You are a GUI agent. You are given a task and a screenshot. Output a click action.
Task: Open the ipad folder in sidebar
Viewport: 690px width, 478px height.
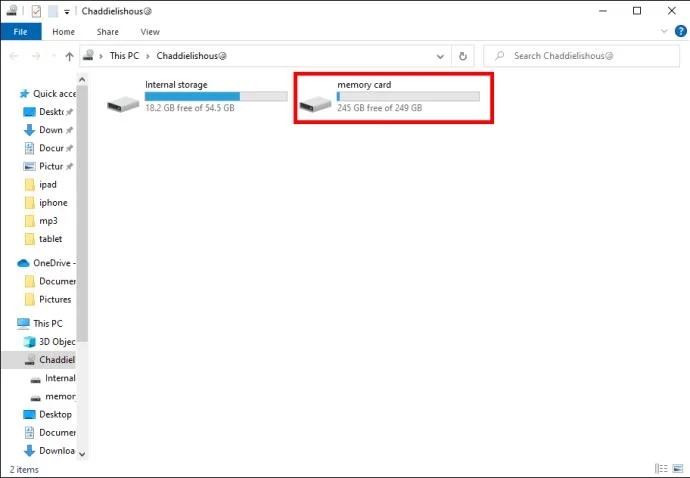pos(40,184)
